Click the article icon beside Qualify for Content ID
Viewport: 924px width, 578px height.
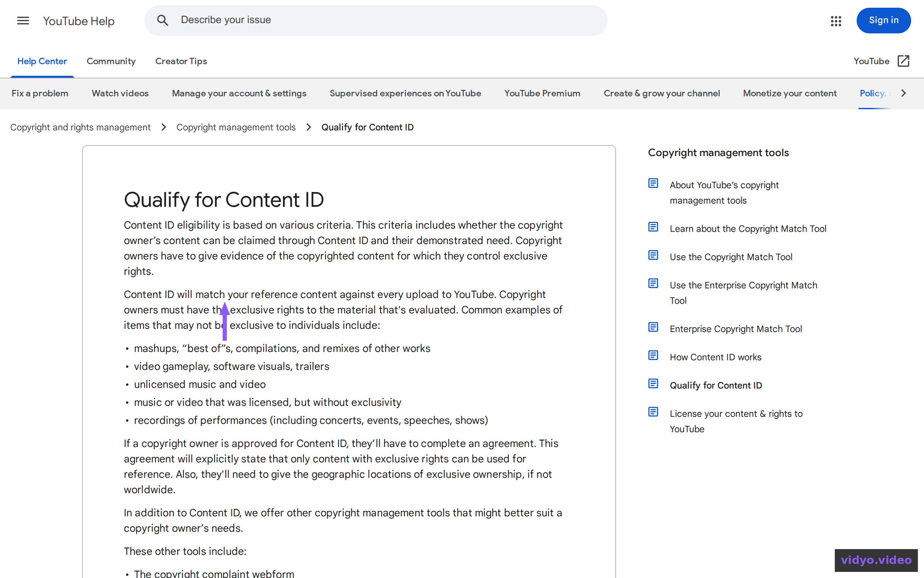point(653,384)
